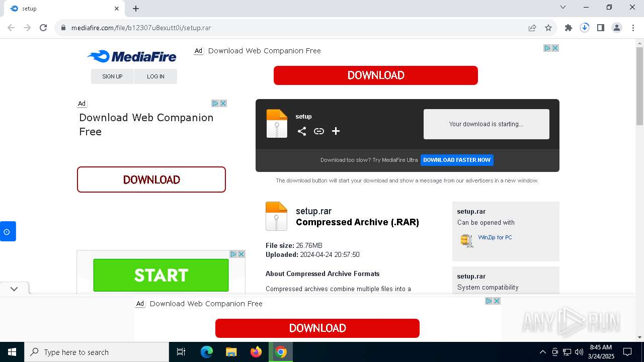Toggle Chrome side panel icon
Screen dimensions: 644x362
click(x=601, y=28)
